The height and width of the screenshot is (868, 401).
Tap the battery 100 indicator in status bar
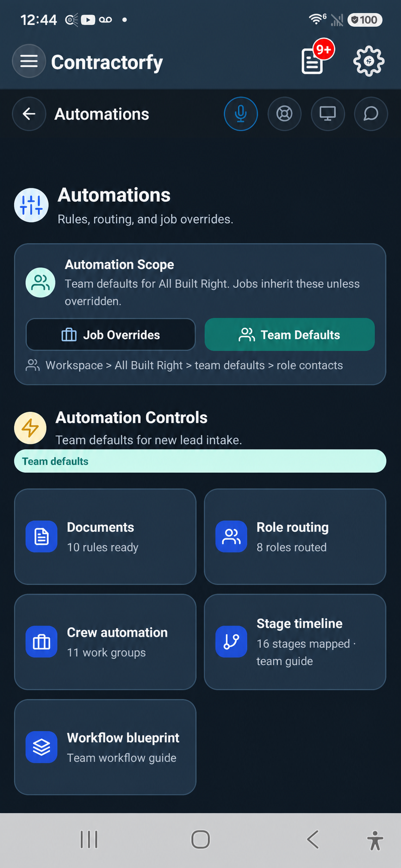point(365,20)
